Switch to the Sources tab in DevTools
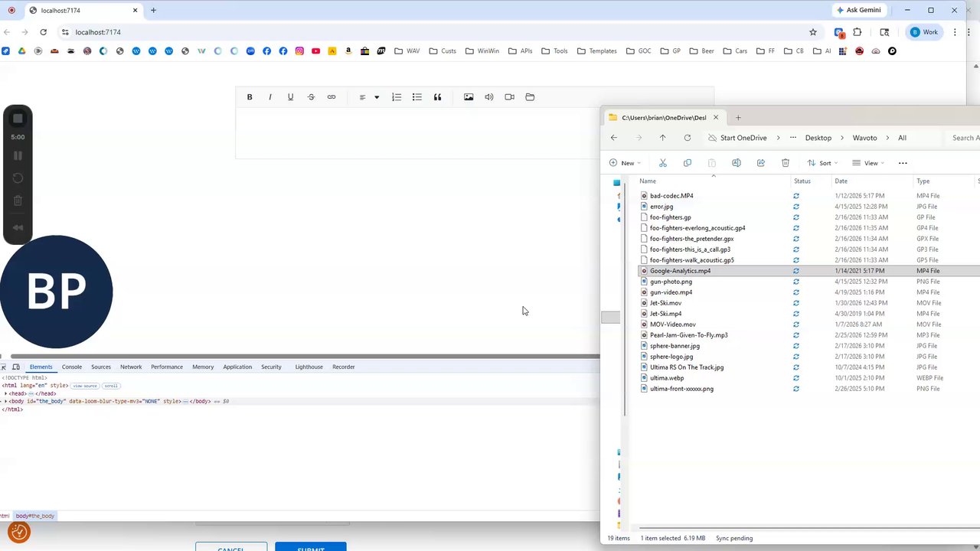The image size is (980, 551). click(x=101, y=367)
